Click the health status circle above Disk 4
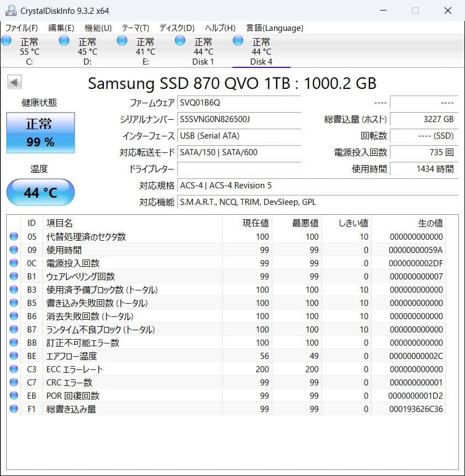The height and width of the screenshot is (476, 465). pyautogui.click(x=237, y=40)
